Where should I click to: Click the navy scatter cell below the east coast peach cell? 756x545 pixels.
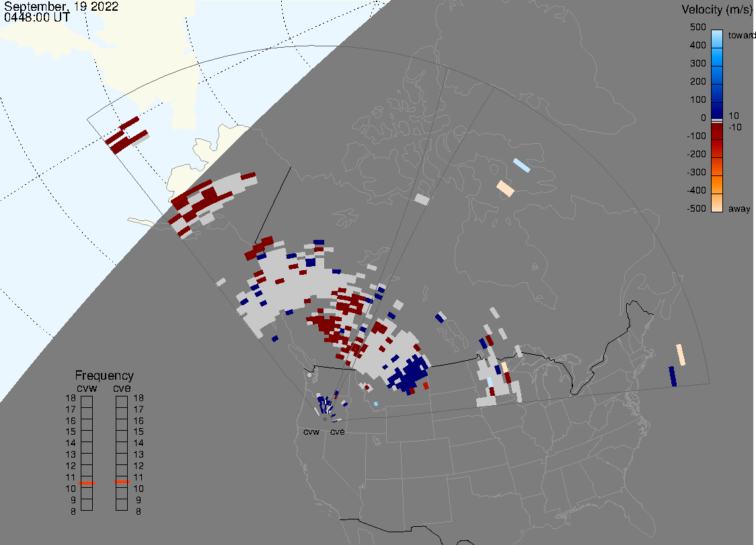pos(673,376)
